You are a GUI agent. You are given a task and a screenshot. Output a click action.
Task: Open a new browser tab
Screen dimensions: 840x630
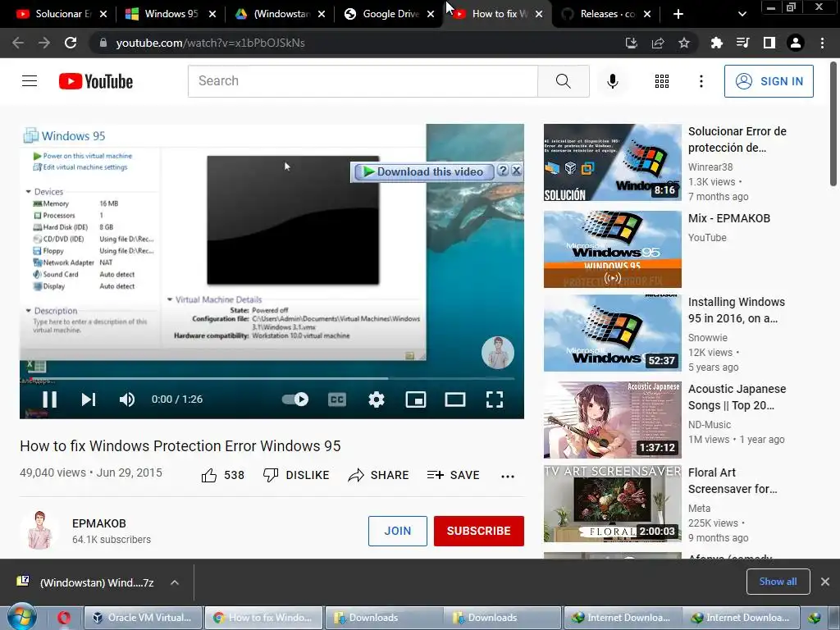pyautogui.click(x=678, y=14)
